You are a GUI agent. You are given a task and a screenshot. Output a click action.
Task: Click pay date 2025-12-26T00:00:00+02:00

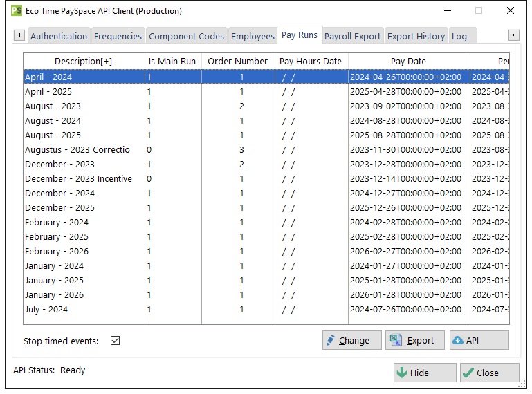[406, 208]
